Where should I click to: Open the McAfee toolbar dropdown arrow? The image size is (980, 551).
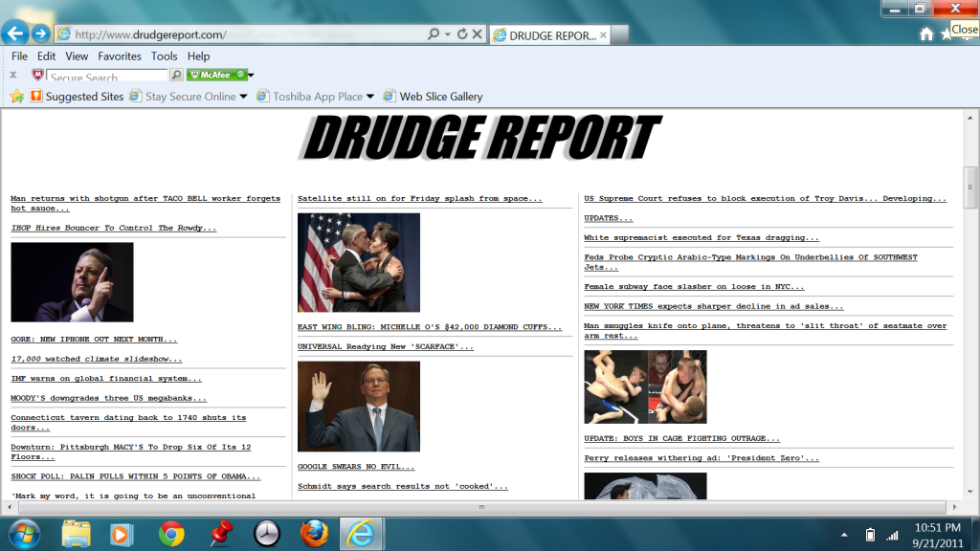[x=252, y=75]
